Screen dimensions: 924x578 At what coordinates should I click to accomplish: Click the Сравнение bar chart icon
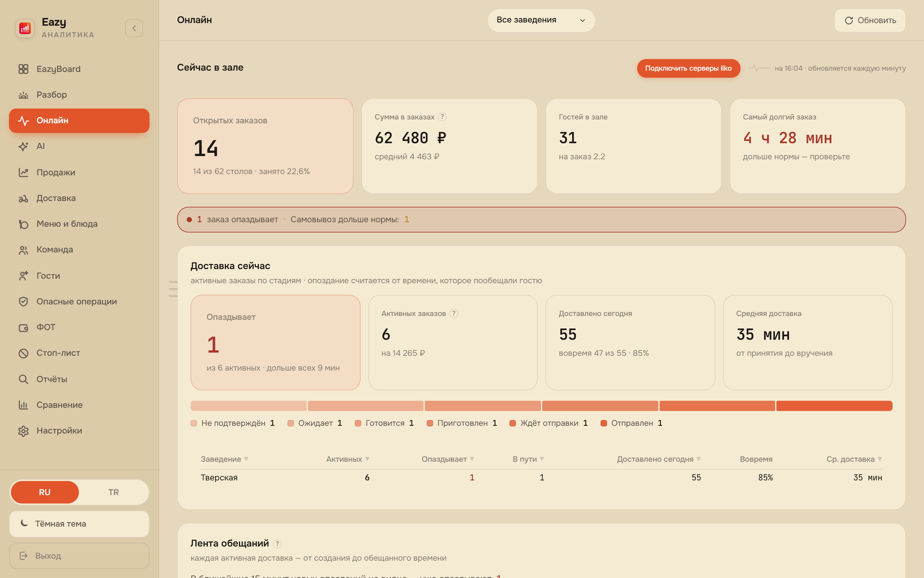click(x=23, y=405)
